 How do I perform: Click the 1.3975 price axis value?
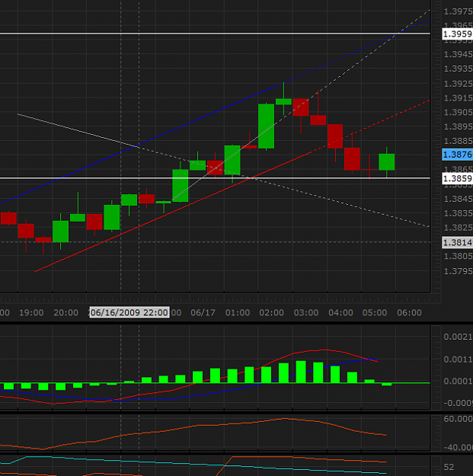tap(458, 11)
